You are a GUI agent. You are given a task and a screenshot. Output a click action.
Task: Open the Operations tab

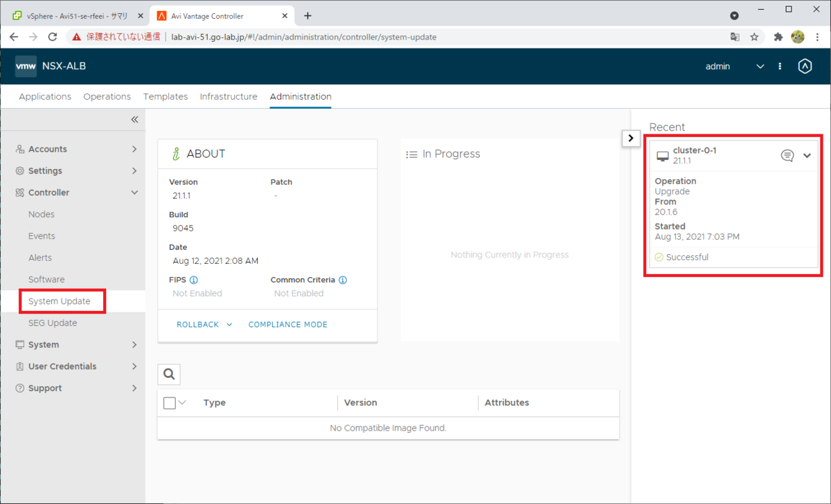click(107, 97)
